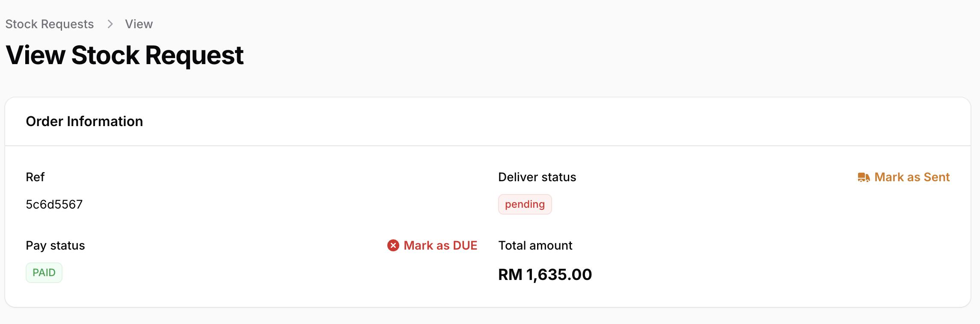Viewport: 980px width, 324px height.
Task: Click the Mark as Sent delivery action
Action: click(x=912, y=177)
